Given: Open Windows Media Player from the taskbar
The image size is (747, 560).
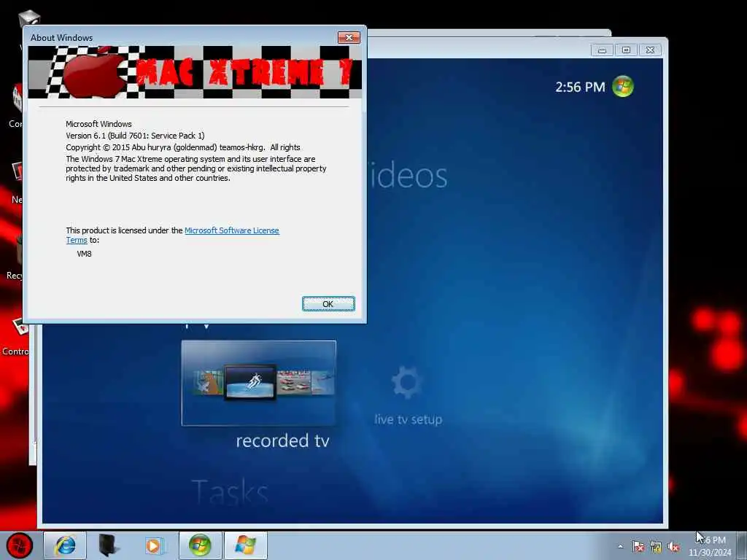Looking at the screenshot, I should click(x=154, y=545).
